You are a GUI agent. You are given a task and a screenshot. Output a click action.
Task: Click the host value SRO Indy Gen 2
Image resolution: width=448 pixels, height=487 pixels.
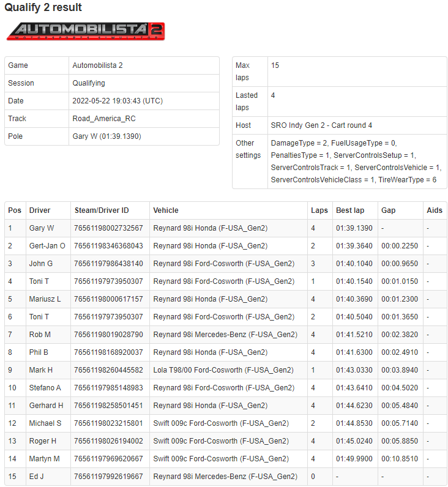tap(321, 125)
